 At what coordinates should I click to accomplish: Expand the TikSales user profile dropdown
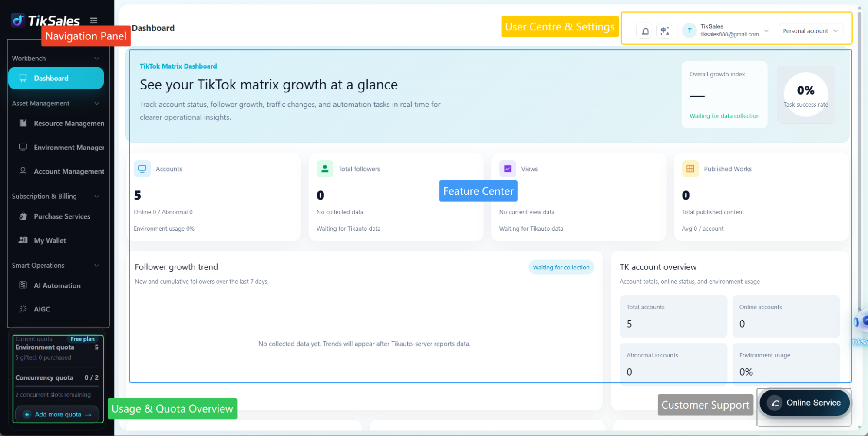[766, 30]
